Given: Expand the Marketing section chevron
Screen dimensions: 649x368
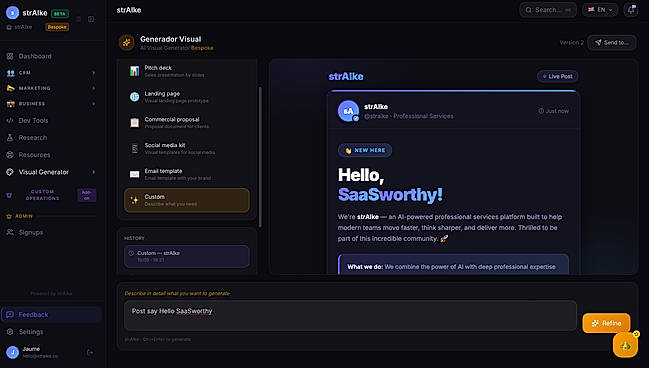Looking at the screenshot, I should (94, 88).
